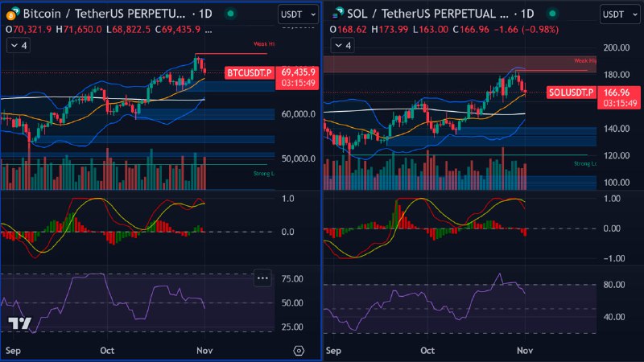Click the Bitcoin / TetherUS PERPETUAL symbol title
The width and height of the screenshot is (644, 362).
(x=104, y=14)
